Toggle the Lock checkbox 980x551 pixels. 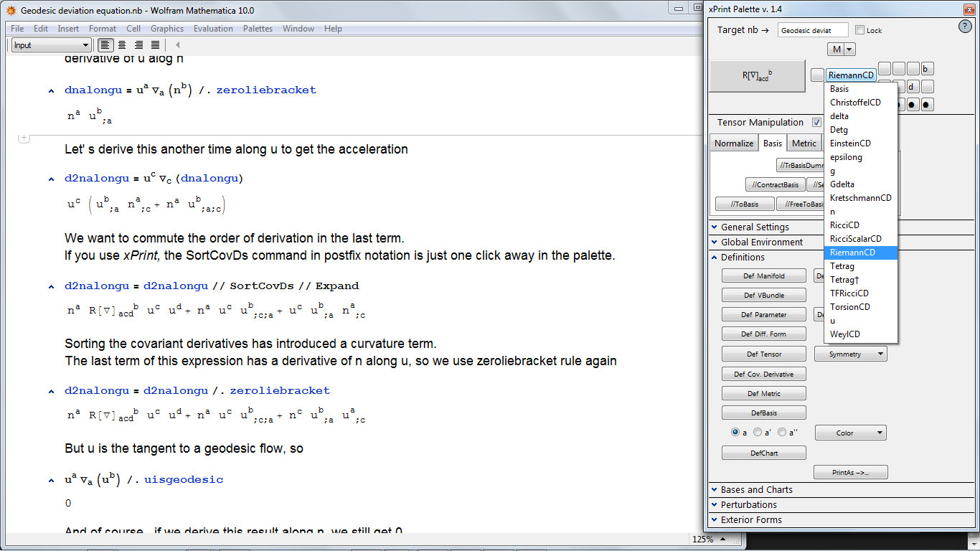(x=859, y=30)
